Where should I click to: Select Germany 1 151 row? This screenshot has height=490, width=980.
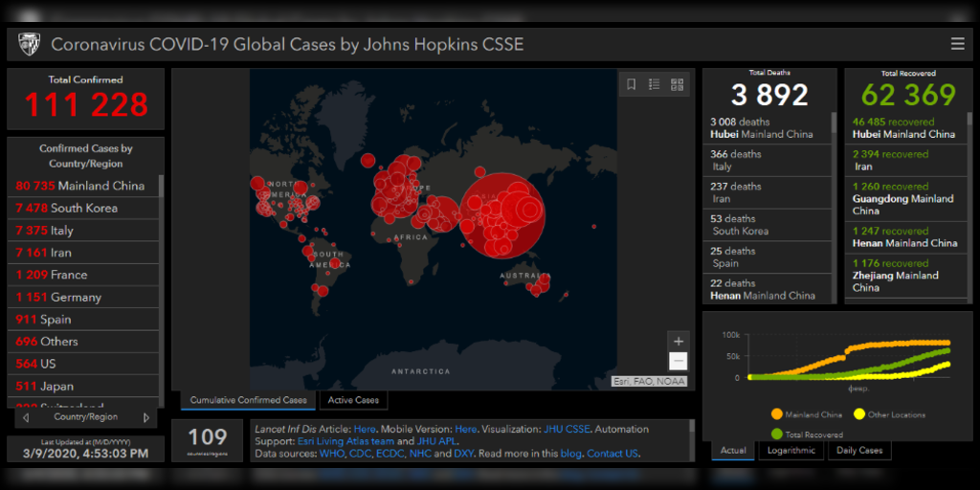pos(83,297)
